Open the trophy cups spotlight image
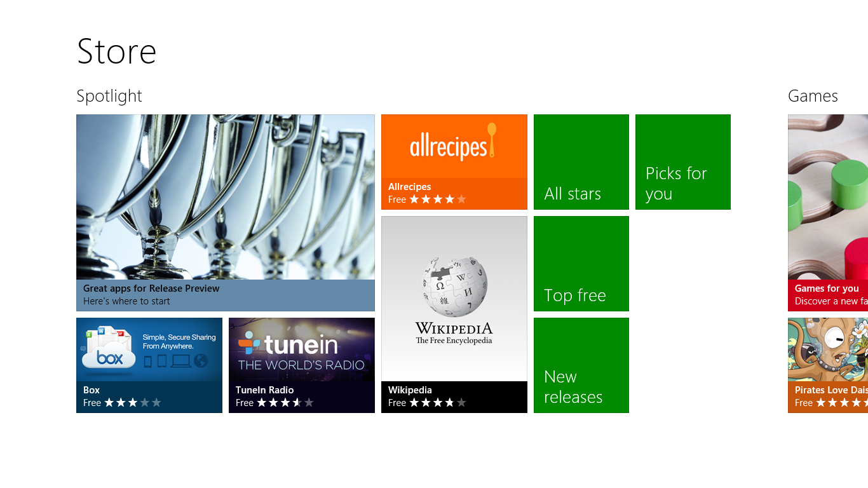 point(226,197)
